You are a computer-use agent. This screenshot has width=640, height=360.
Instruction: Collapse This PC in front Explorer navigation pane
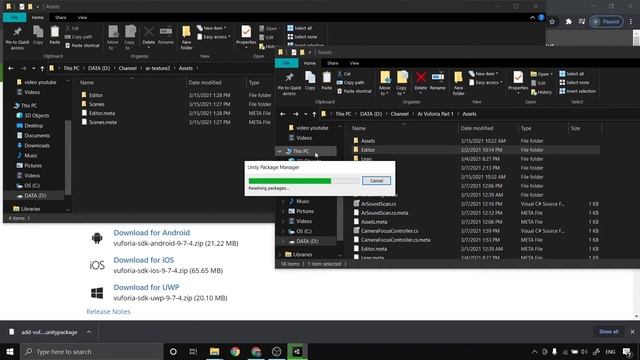(280, 151)
